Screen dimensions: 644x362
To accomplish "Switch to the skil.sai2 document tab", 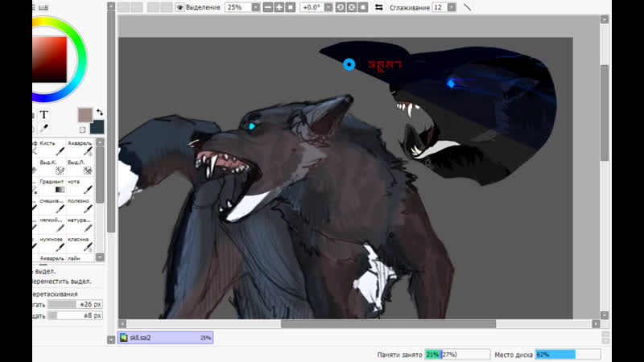I will click(165, 338).
